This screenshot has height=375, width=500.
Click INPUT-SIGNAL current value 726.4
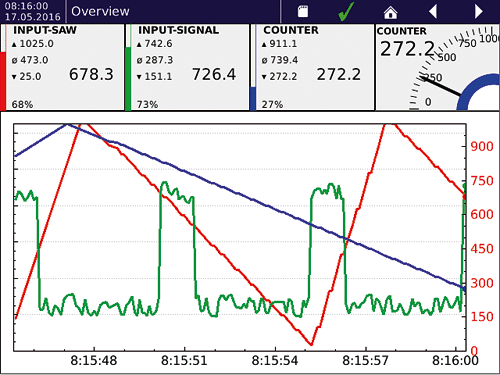pos(214,74)
